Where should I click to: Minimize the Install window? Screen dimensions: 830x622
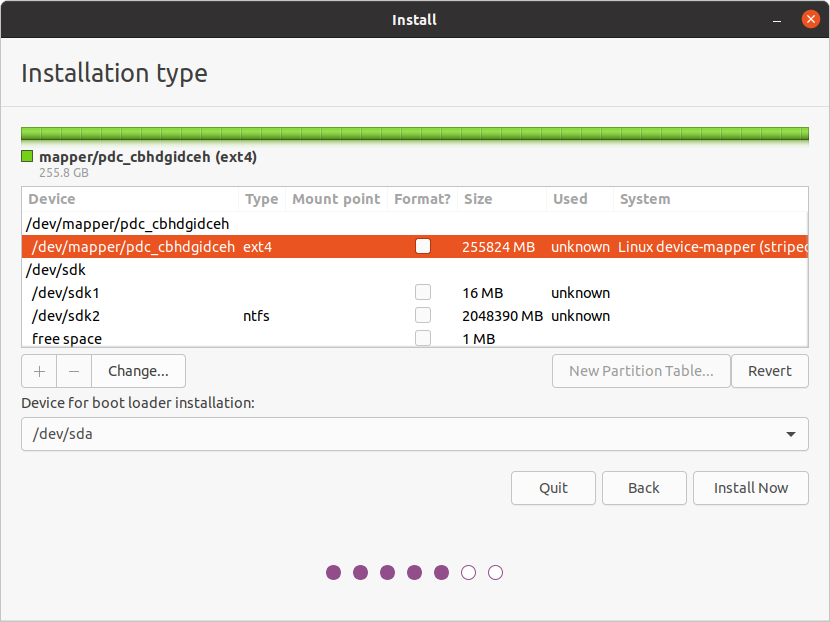pyautogui.click(x=777, y=20)
